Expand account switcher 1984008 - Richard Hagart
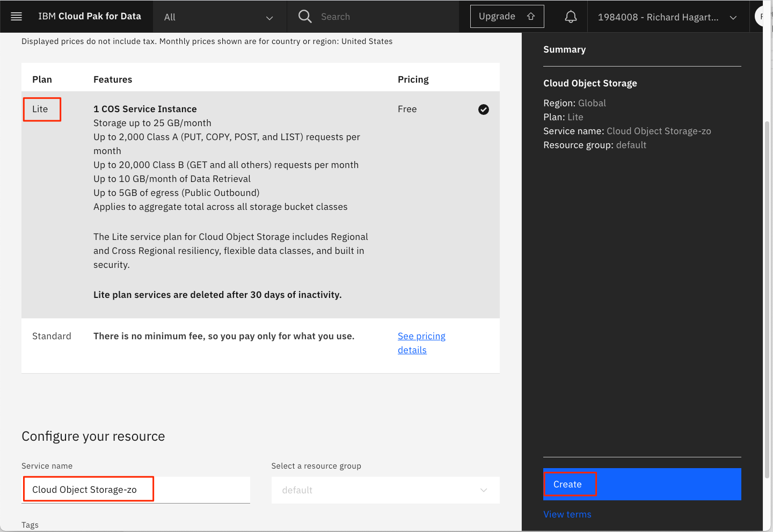 coord(667,17)
